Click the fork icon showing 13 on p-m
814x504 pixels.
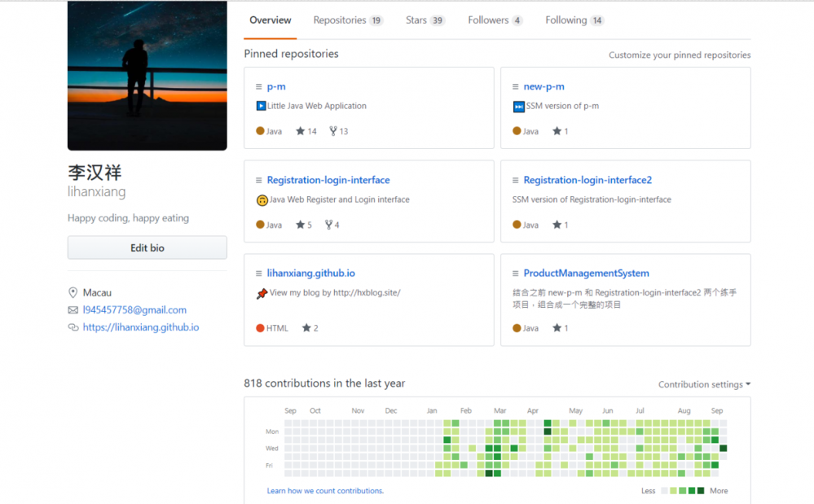pos(333,131)
